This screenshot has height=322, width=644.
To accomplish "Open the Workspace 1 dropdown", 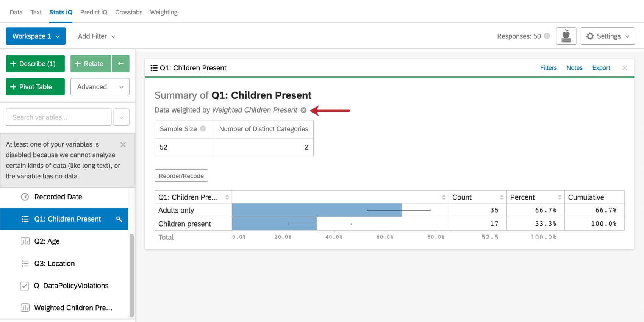I will [36, 36].
